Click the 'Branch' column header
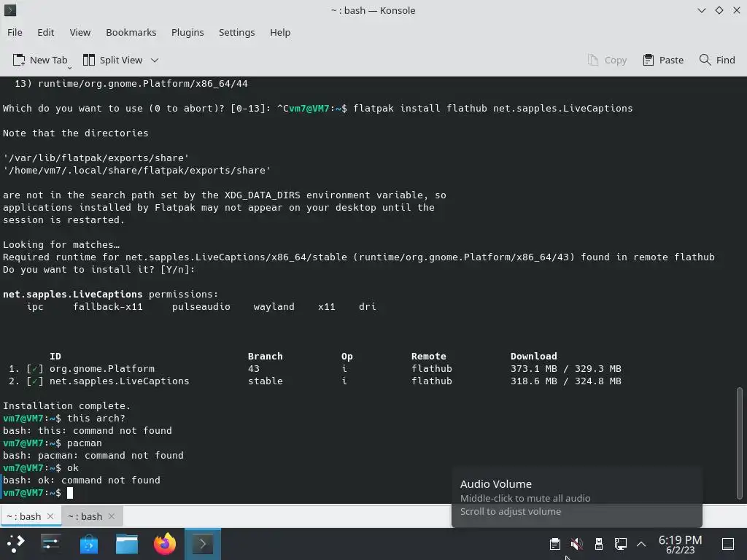Image resolution: width=747 pixels, height=560 pixels. pyautogui.click(x=266, y=356)
